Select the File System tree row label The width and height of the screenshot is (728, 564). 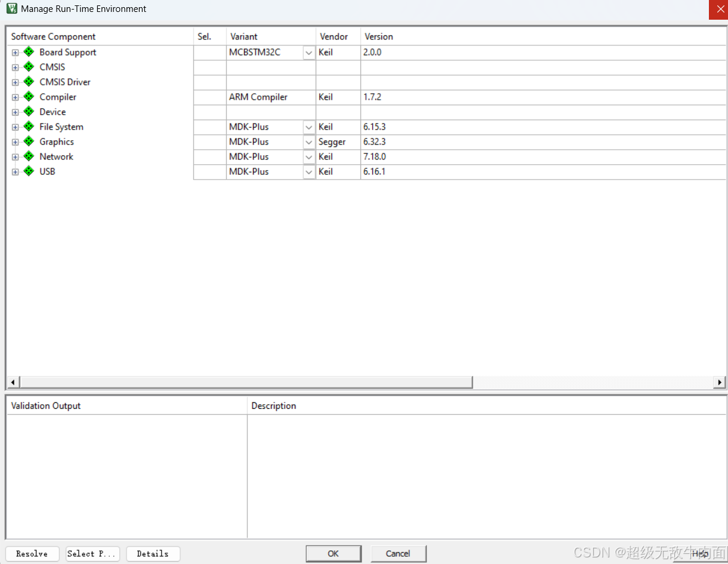61,127
